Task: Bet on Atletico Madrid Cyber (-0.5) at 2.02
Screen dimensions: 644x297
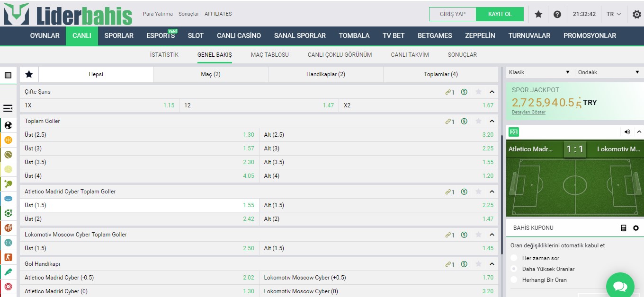Action: (140, 278)
